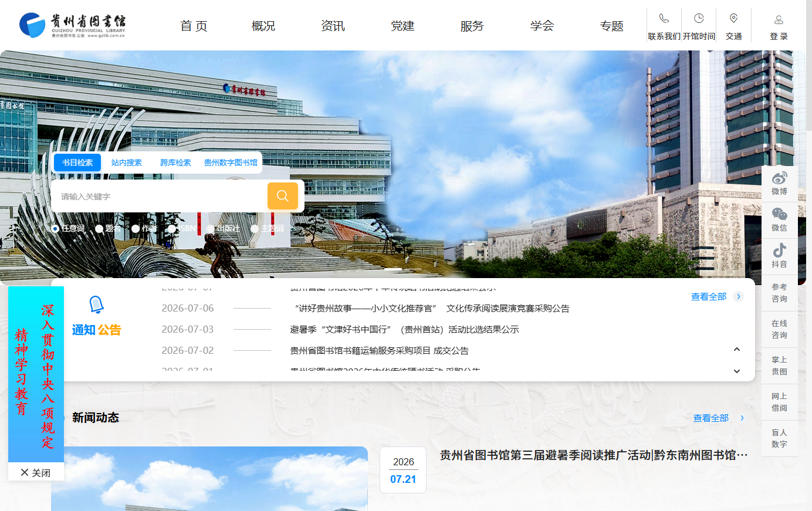Open the 党建 menu item
The width and height of the screenshot is (812, 511).
pos(402,26)
